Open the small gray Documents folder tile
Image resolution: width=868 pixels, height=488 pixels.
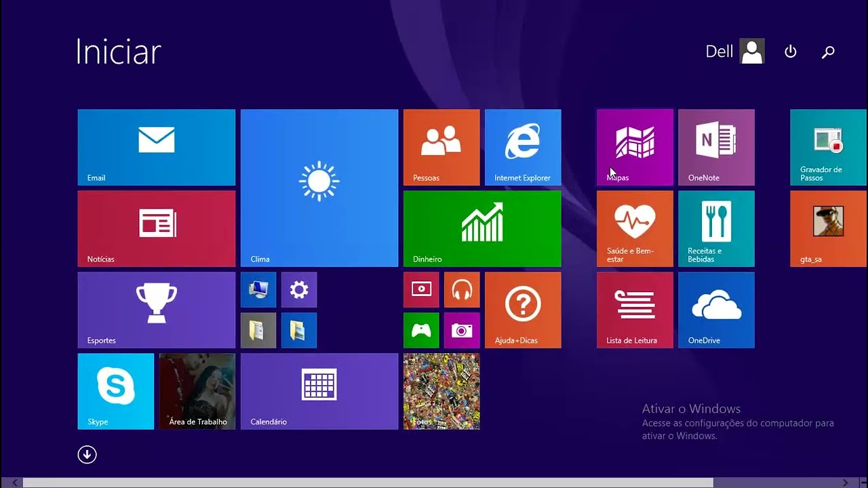[x=258, y=330]
